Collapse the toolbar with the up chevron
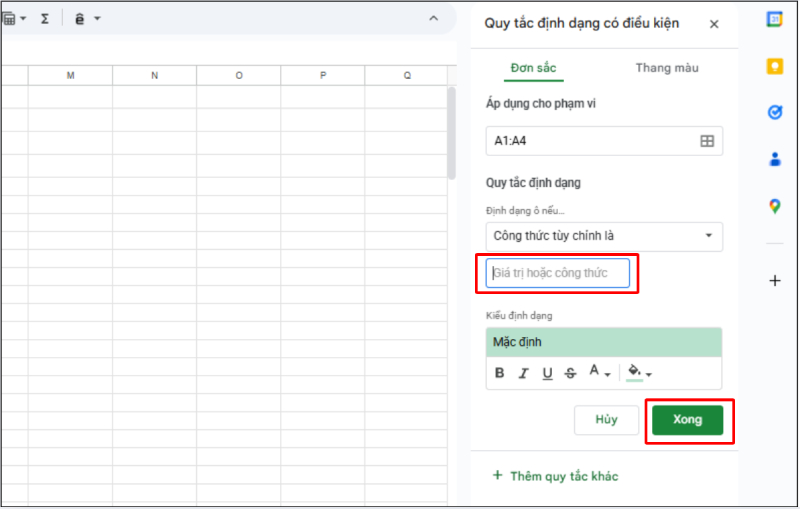The image size is (800, 509). pyautogui.click(x=433, y=18)
